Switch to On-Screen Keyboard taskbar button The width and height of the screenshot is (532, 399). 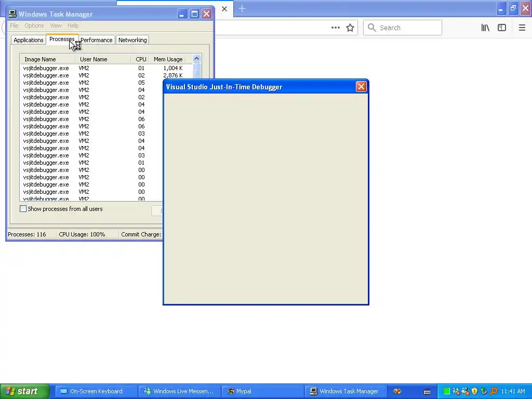(x=96, y=391)
